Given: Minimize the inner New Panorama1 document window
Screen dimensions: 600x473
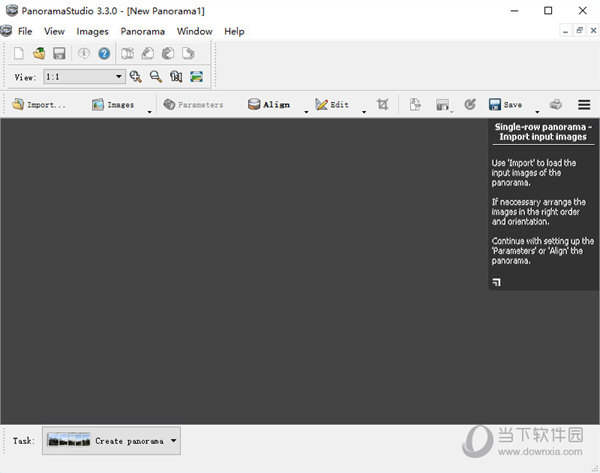Looking at the screenshot, I should 566,30.
